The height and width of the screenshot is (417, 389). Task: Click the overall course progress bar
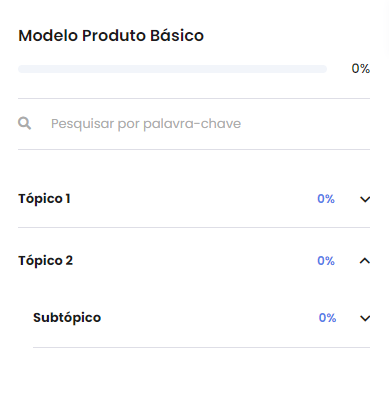[172, 69]
